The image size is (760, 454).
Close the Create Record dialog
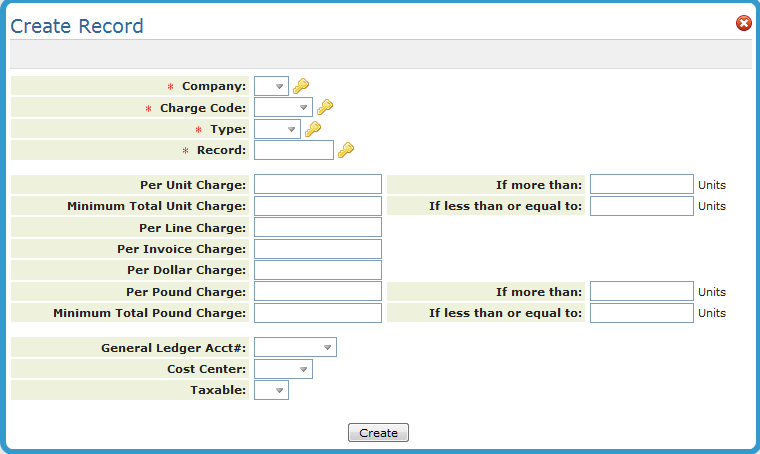(743, 23)
